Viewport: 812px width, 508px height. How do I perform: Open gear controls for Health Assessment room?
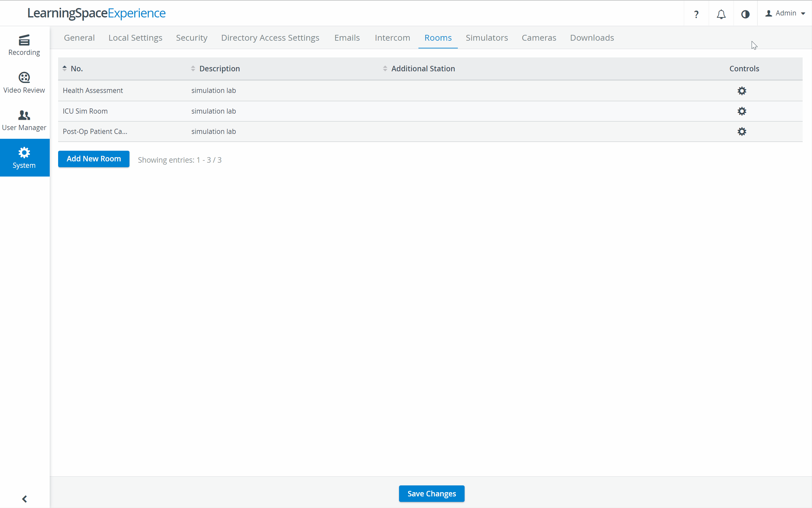[x=742, y=91]
